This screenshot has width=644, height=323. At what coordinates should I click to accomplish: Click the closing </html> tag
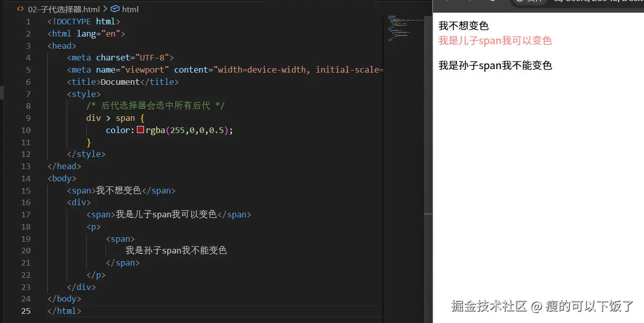pyautogui.click(x=64, y=311)
